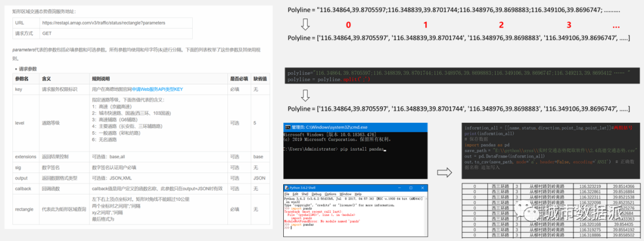Click the 矩形区域交通态势查询服务地址 heading
The width and height of the screenshot is (644, 241).
tap(44, 12)
